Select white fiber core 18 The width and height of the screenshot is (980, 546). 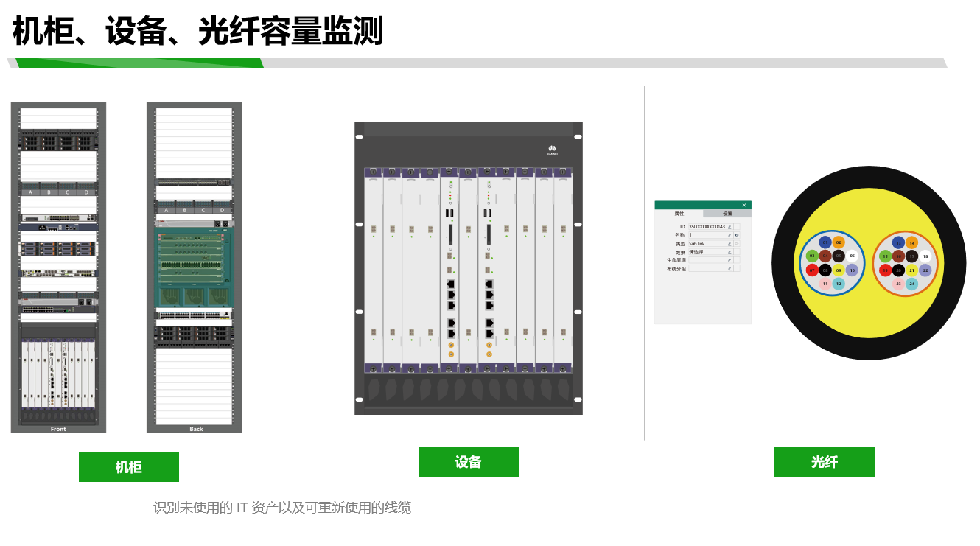point(925,256)
